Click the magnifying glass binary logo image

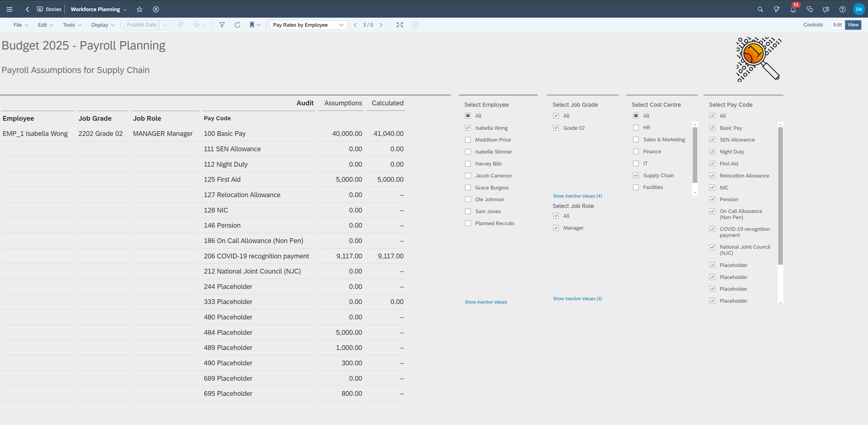(x=758, y=59)
